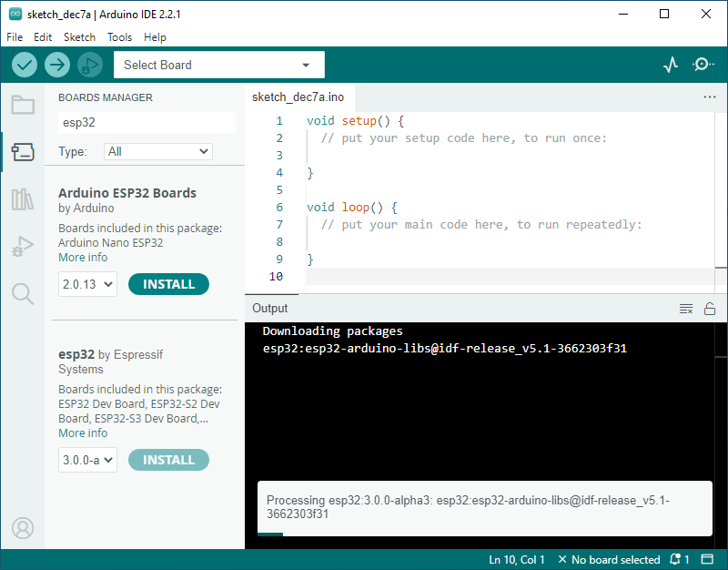Image resolution: width=728 pixels, height=570 pixels.
Task: Open the user account profile icon
Action: 23,528
